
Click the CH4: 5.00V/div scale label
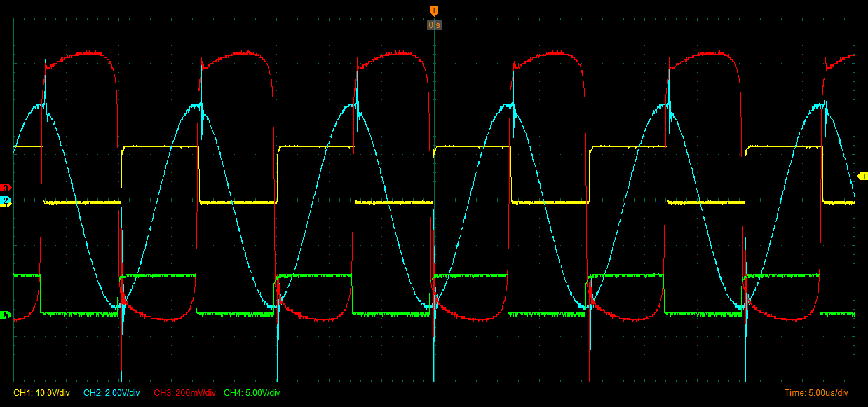[x=252, y=393]
